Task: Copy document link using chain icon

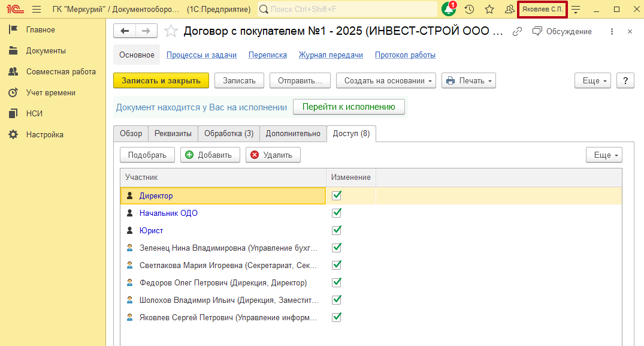Action: [x=517, y=31]
